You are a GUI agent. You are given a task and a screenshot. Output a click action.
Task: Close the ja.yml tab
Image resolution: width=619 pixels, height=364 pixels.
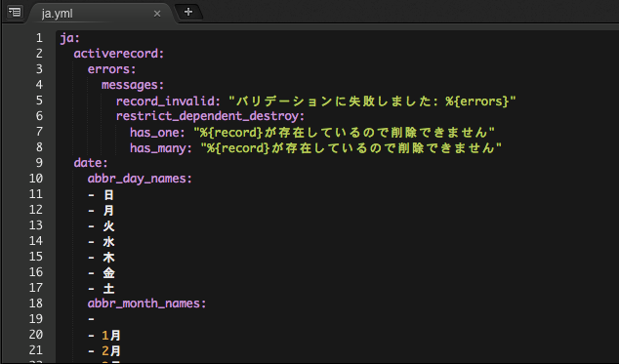[157, 14]
